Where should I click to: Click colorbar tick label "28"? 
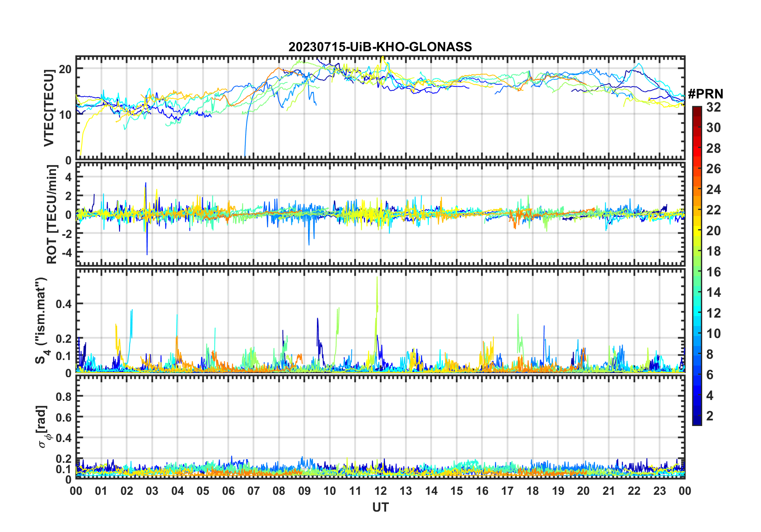(713, 148)
